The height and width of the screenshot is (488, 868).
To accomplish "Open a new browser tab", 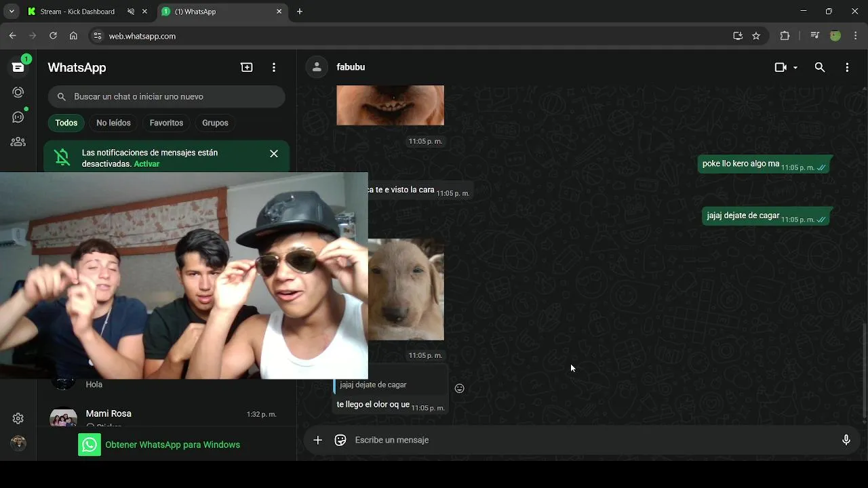I will pos(300,12).
